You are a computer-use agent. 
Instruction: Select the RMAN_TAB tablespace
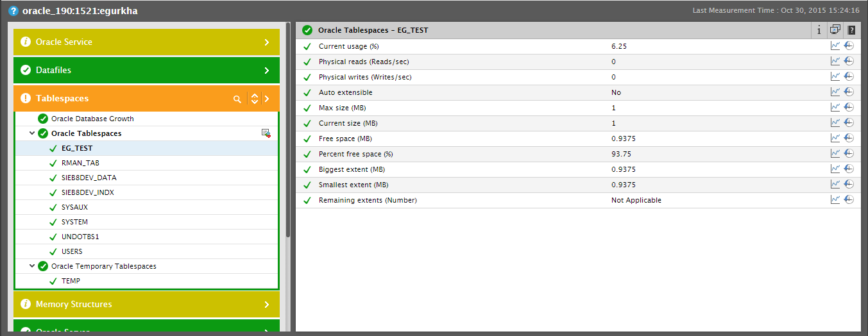(x=80, y=163)
